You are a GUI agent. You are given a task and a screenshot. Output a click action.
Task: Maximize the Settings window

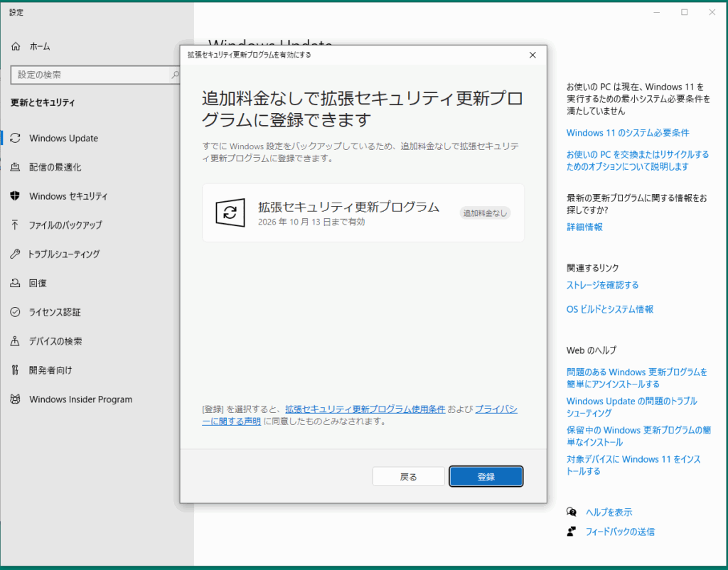pyautogui.click(x=685, y=13)
